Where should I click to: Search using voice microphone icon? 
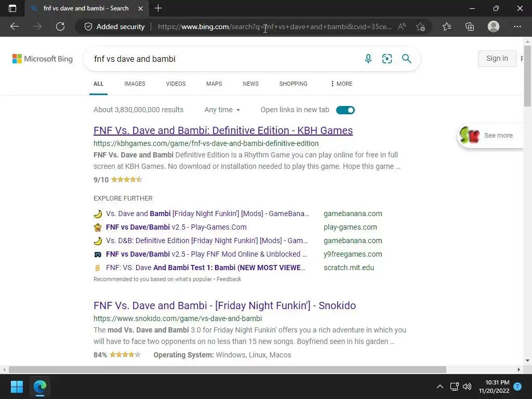tap(368, 59)
